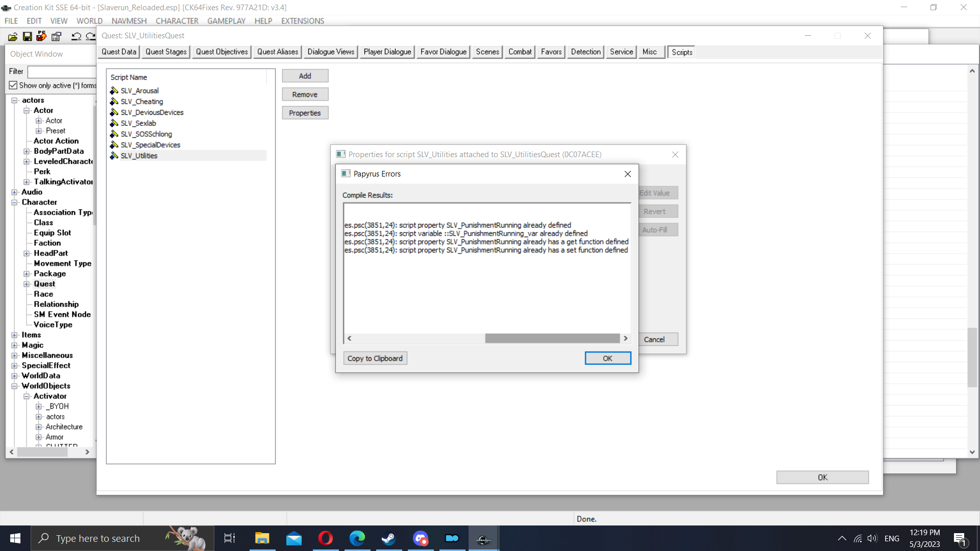Image resolution: width=980 pixels, height=551 pixels.
Task: Open Properties for the selected script
Action: [x=305, y=112]
